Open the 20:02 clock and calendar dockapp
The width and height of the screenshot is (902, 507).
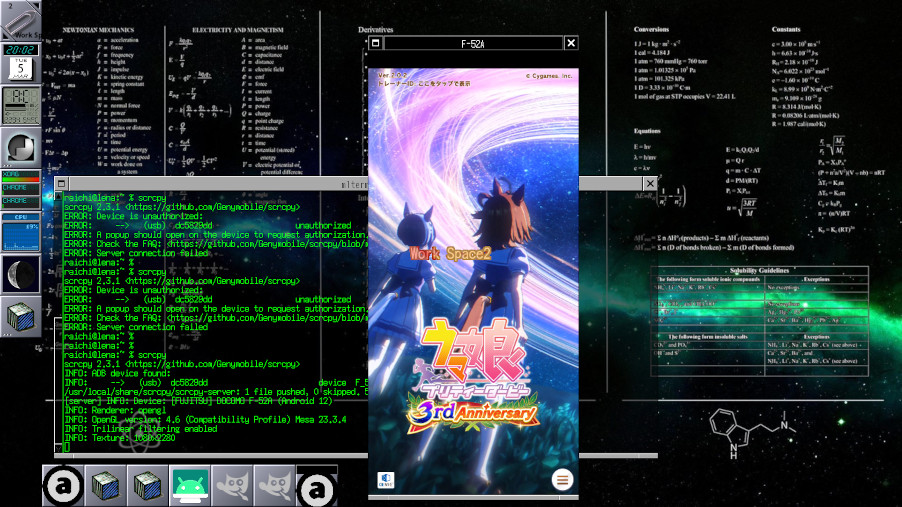tap(21, 63)
